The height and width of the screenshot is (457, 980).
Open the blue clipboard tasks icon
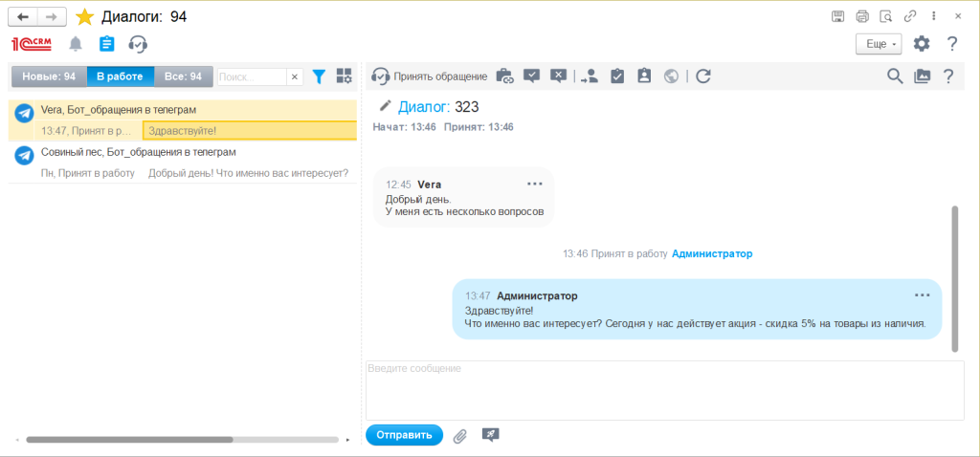click(106, 44)
